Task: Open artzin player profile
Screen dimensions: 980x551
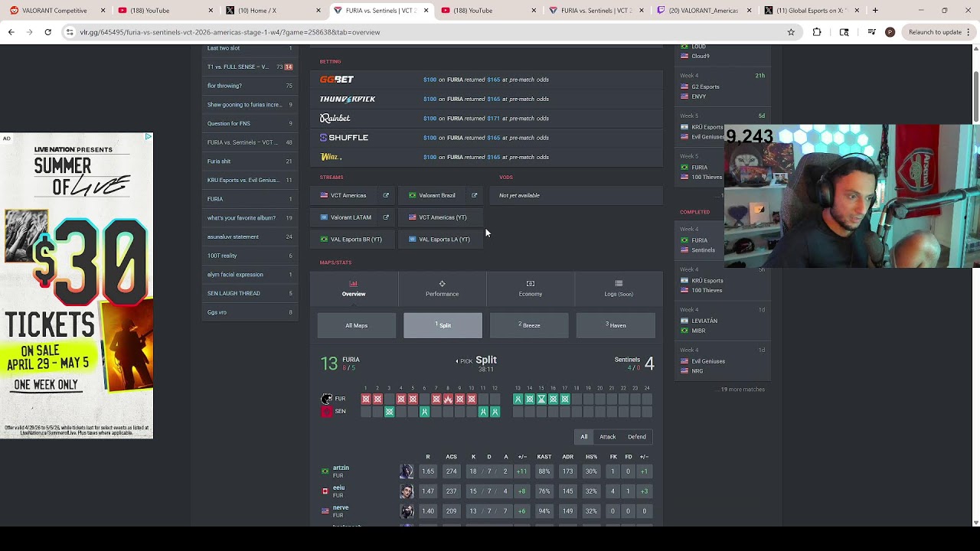Action: [341, 468]
